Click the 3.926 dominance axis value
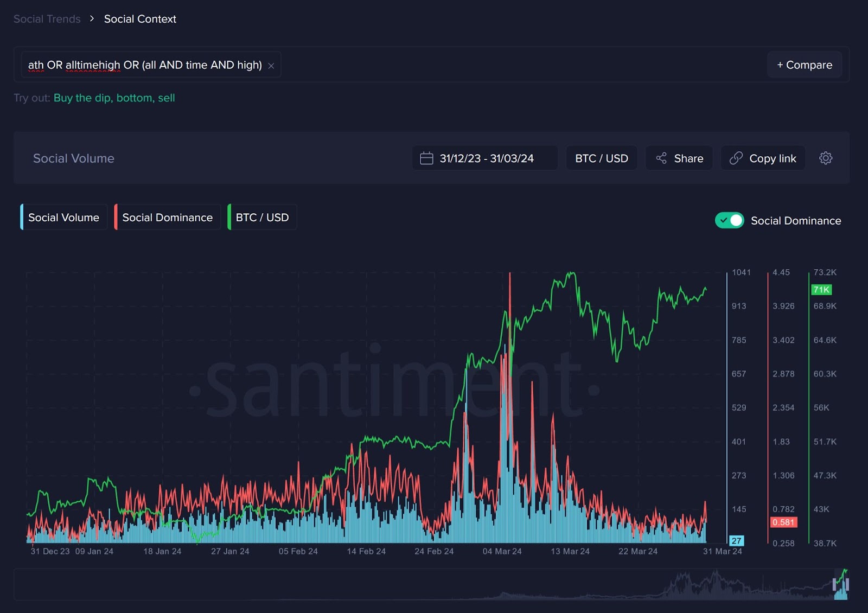The height and width of the screenshot is (613, 868). tap(783, 306)
